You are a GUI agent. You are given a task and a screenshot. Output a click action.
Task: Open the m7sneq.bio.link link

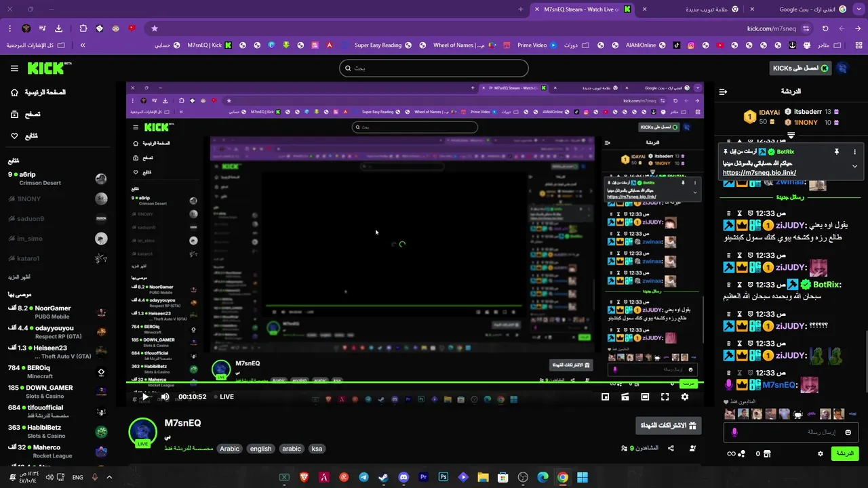(759, 173)
